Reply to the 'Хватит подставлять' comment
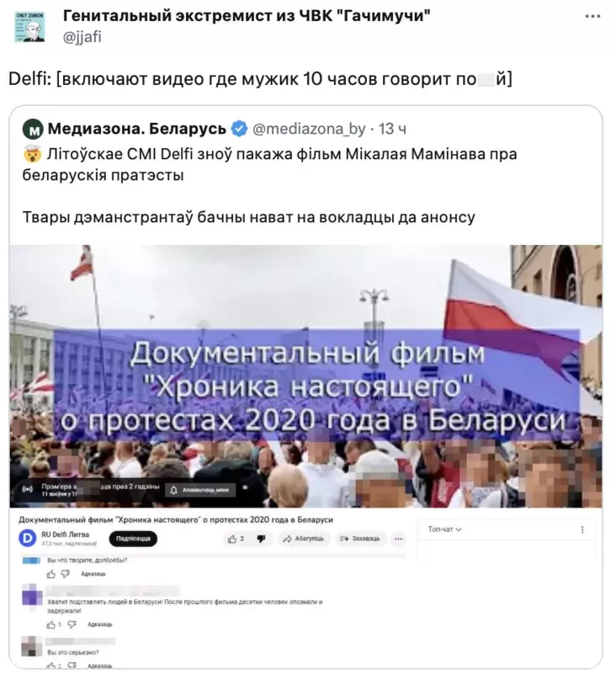The height and width of the screenshot is (680, 616). [x=99, y=624]
